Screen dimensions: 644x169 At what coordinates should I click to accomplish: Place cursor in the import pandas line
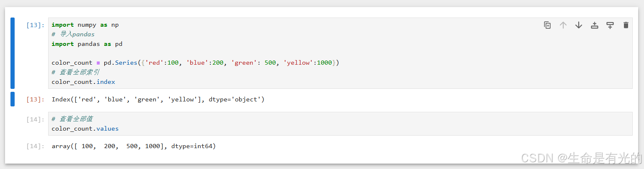point(87,44)
